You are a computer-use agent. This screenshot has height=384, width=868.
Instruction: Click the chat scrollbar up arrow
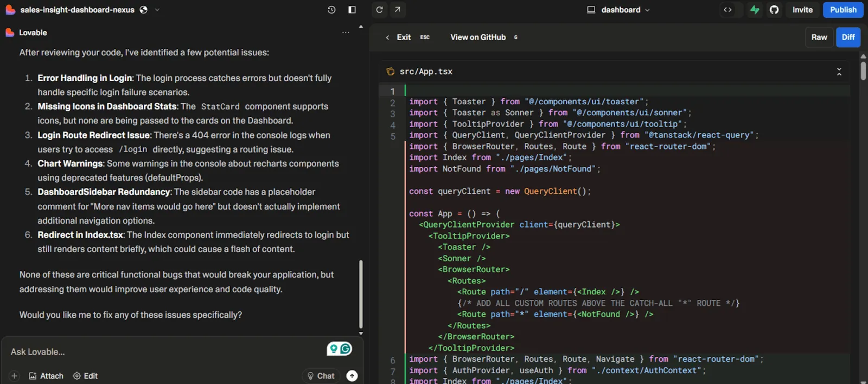361,27
